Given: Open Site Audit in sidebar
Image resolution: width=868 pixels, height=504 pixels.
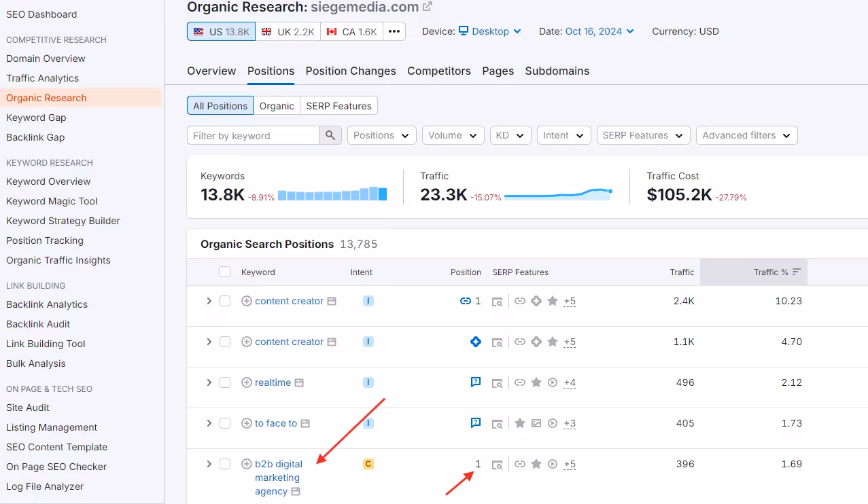Looking at the screenshot, I should pyautogui.click(x=28, y=408).
